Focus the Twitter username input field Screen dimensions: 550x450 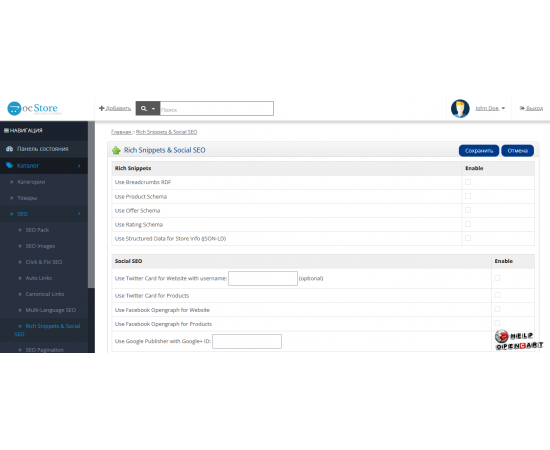point(263,278)
